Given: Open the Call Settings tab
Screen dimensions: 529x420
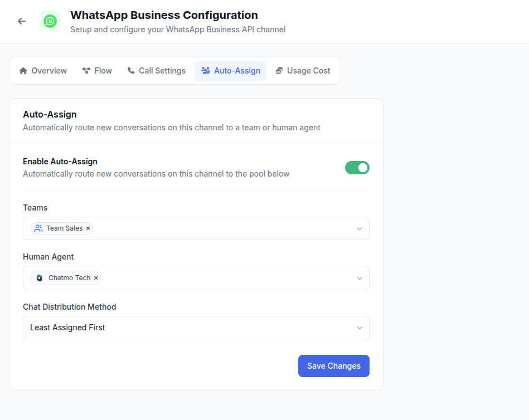Looking at the screenshot, I should pos(157,71).
